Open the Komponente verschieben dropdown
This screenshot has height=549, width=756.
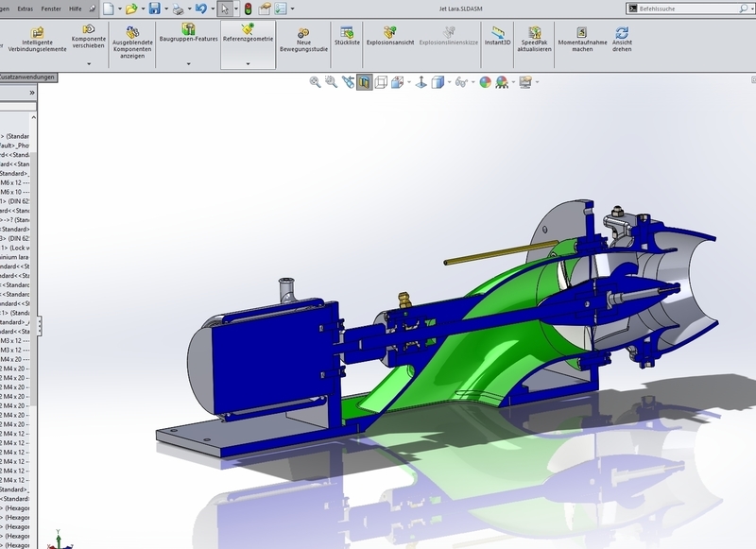[89, 63]
